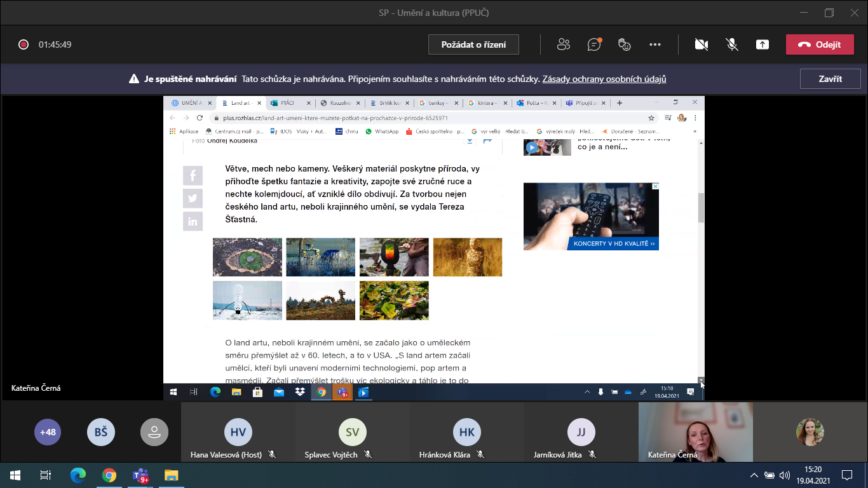The width and height of the screenshot is (868, 488).
Task: Toggle the camera on
Action: click(x=702, y=44)
